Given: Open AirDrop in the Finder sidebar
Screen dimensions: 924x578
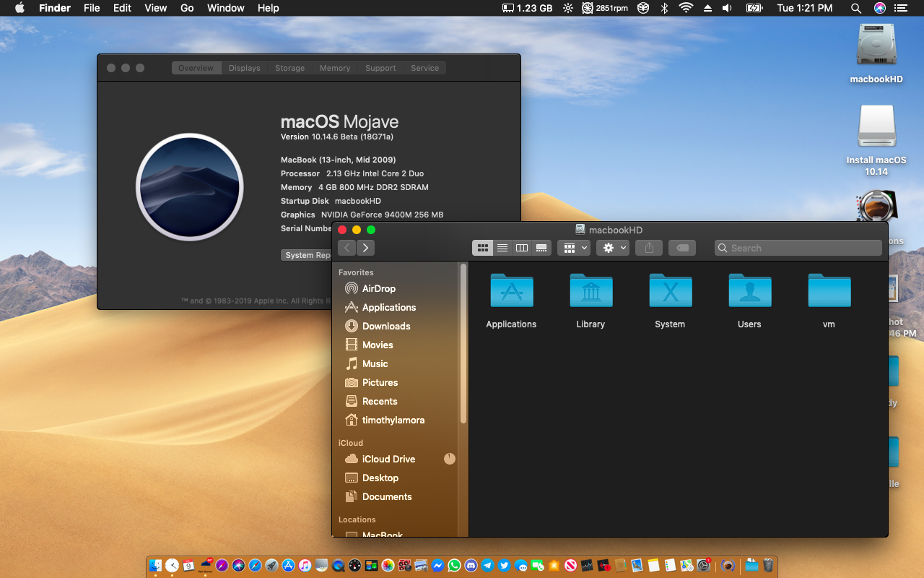Looking at the screenshot, I should (379, 288).
